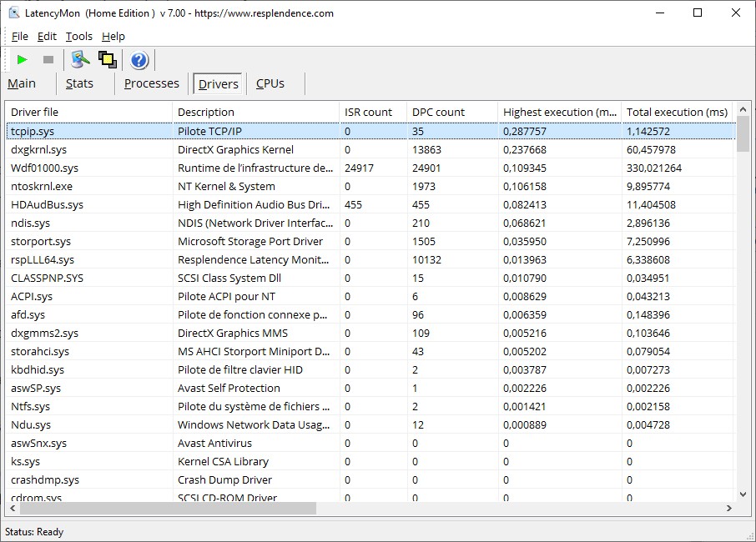Open help with the blue question mark icon
This screenshot has height=542, width=756.
click(x=139, y=59)
